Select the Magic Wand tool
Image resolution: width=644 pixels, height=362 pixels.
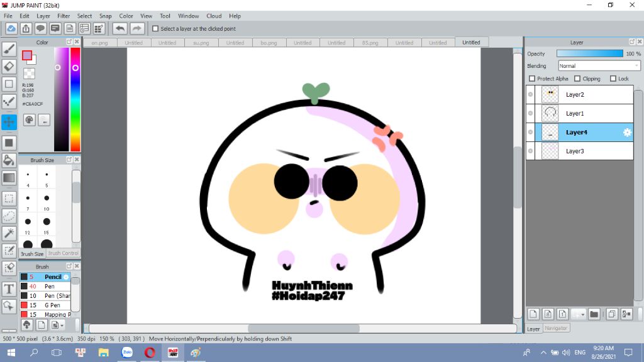9,233
